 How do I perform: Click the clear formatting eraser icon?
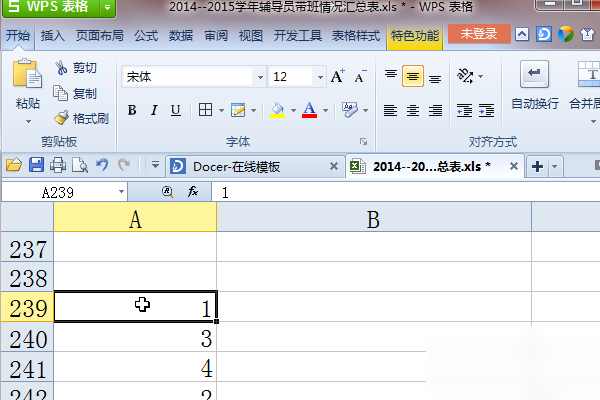350,110
